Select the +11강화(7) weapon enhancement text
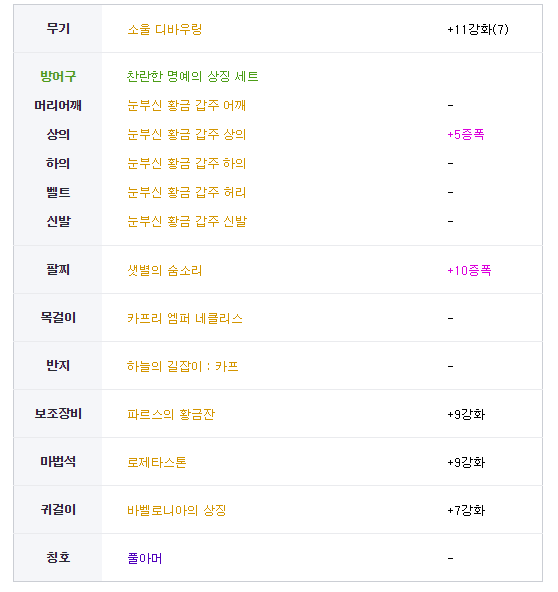The height and width of the screenshot is (592, 558). click(478, 29)
